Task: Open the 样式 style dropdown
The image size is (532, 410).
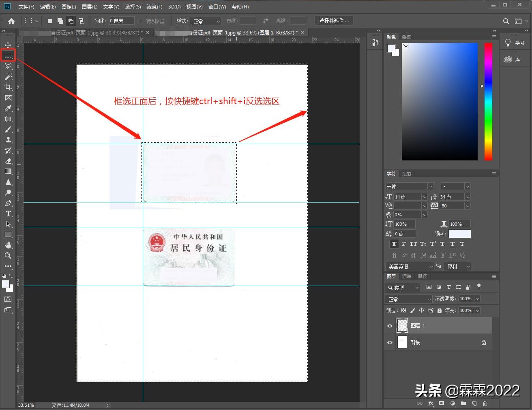Action: pos(206,21)
